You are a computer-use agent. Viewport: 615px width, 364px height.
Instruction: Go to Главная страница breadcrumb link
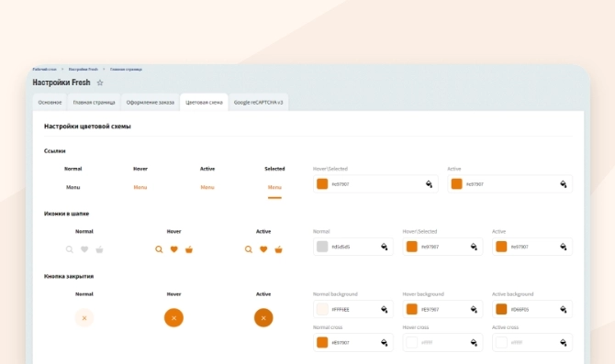coord(126,70)
